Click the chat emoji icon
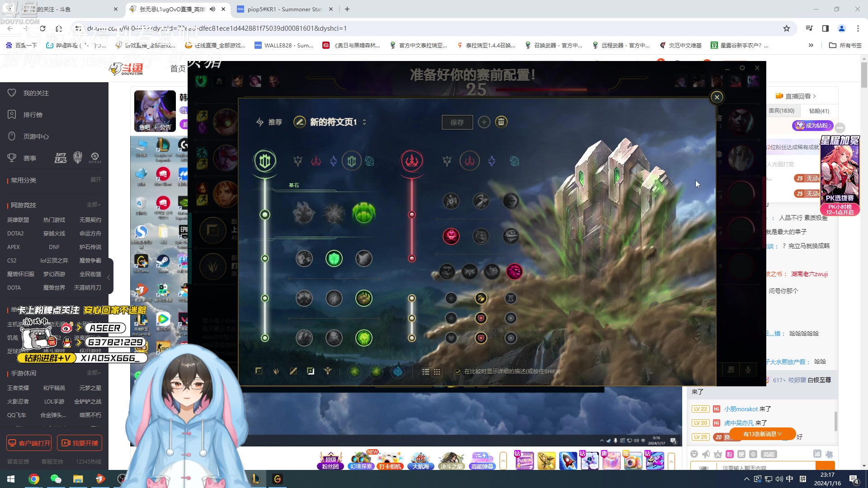 (694, 454)
